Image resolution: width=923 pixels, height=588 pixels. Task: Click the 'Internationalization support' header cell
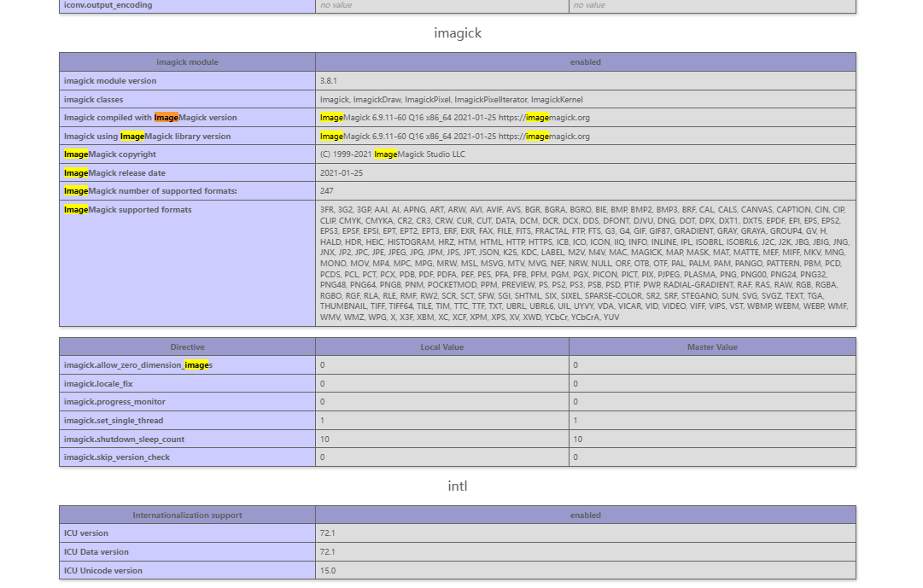pyautogui.click(x=187, y=515)
